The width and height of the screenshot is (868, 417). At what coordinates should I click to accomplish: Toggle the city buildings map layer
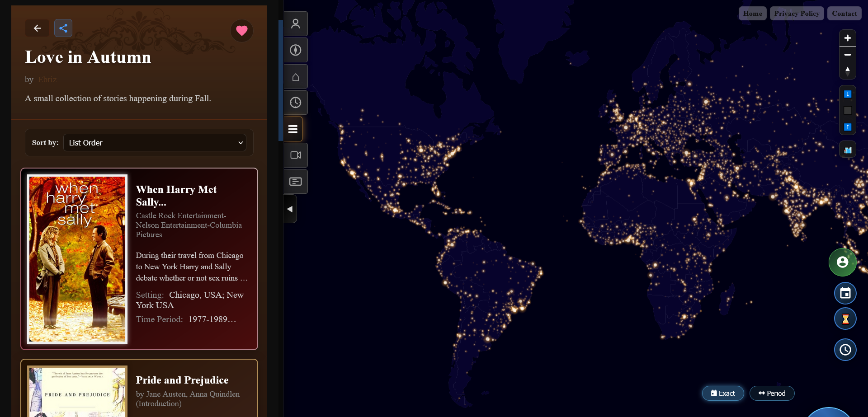pyautogui.click(x=848, y=150)
